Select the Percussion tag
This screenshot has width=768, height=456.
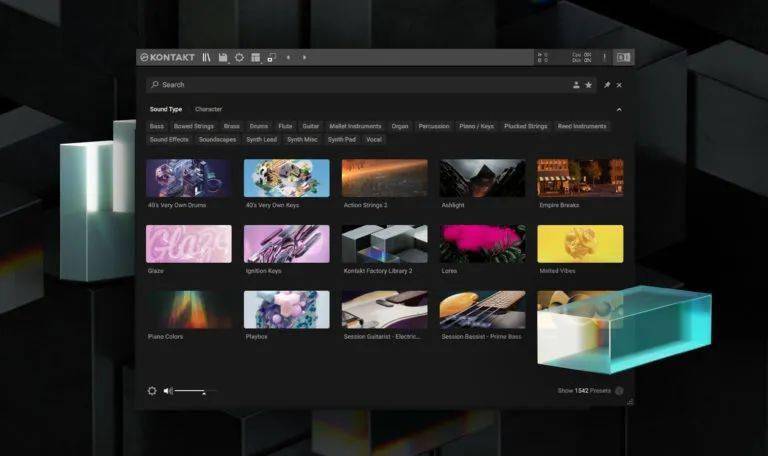coord(433,126)
